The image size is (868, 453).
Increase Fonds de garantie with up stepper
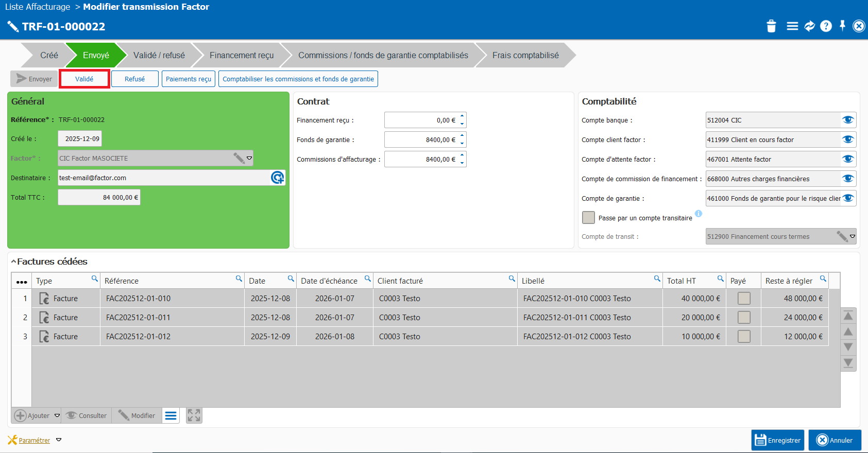[x=462, y=136]
